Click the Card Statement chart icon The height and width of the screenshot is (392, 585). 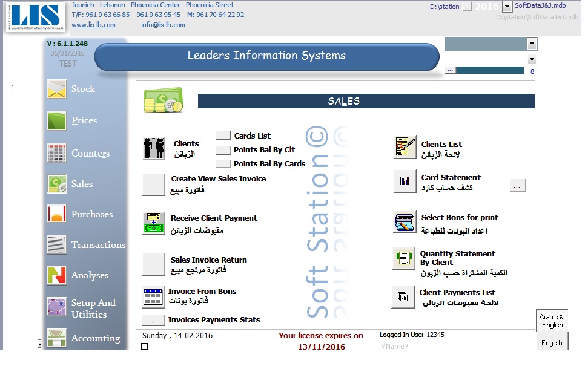point(405,181)
